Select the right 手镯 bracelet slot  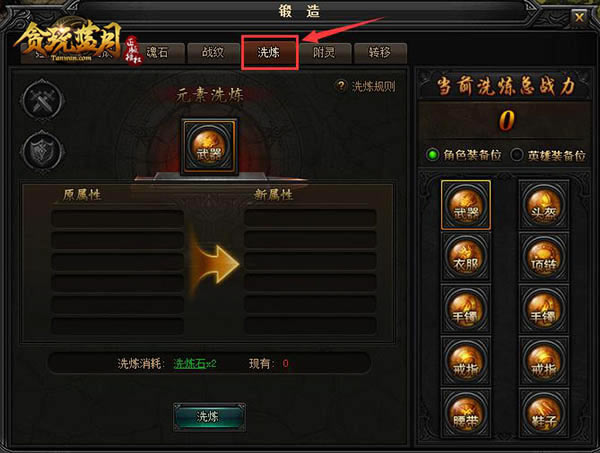point(543,309)
